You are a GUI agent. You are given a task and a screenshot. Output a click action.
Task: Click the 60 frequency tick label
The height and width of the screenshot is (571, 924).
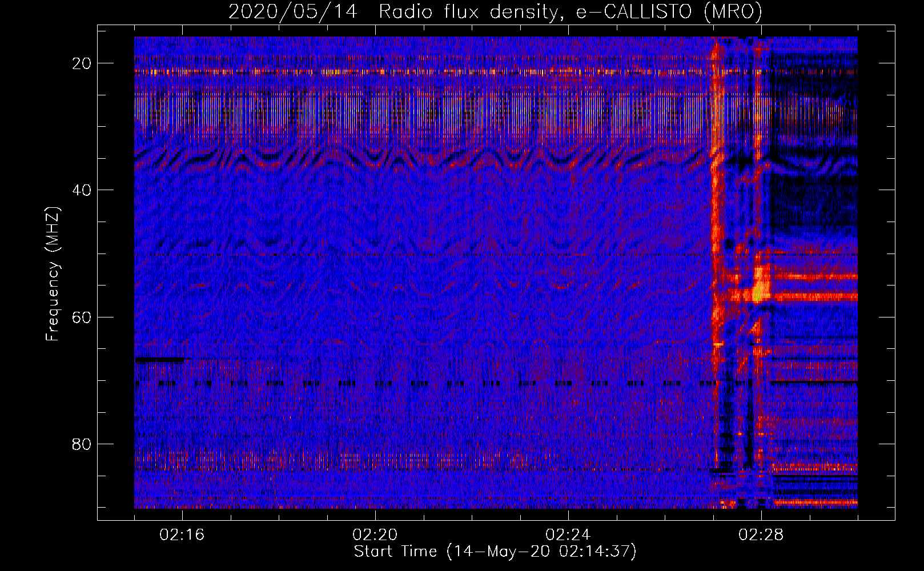pyautogui.click(x=82, y=317)
